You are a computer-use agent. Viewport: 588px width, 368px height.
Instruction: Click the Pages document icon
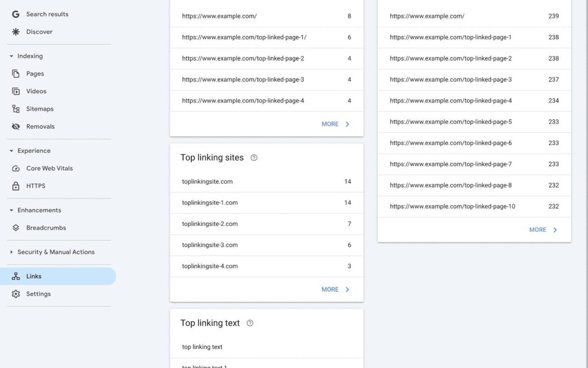pyautogui.click(x=16, y=74)
